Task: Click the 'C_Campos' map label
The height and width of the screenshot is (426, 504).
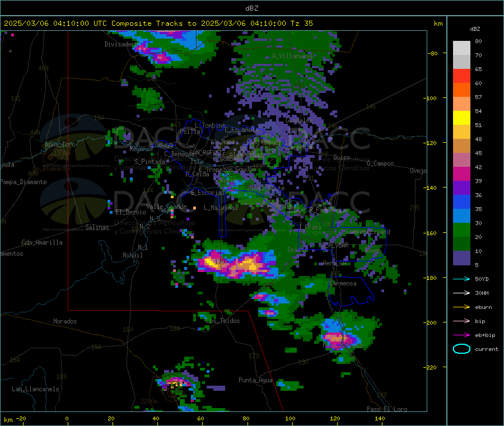Action: 380,163
